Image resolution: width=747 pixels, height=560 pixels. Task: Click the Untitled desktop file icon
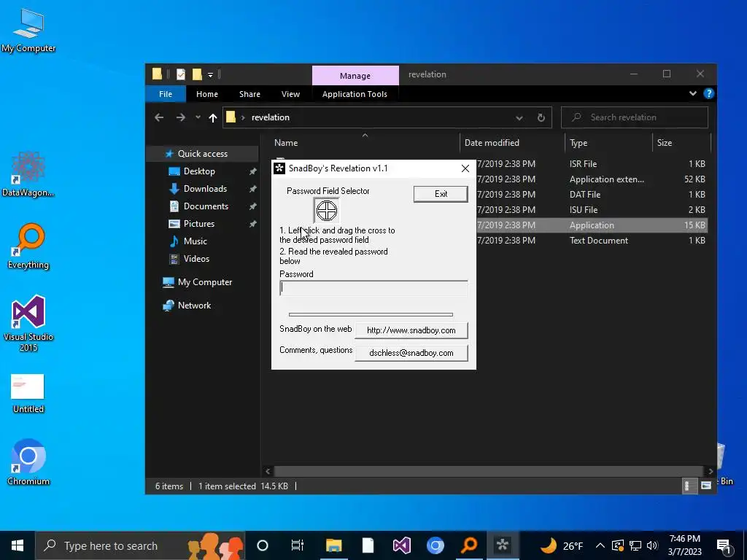point(28,393)
